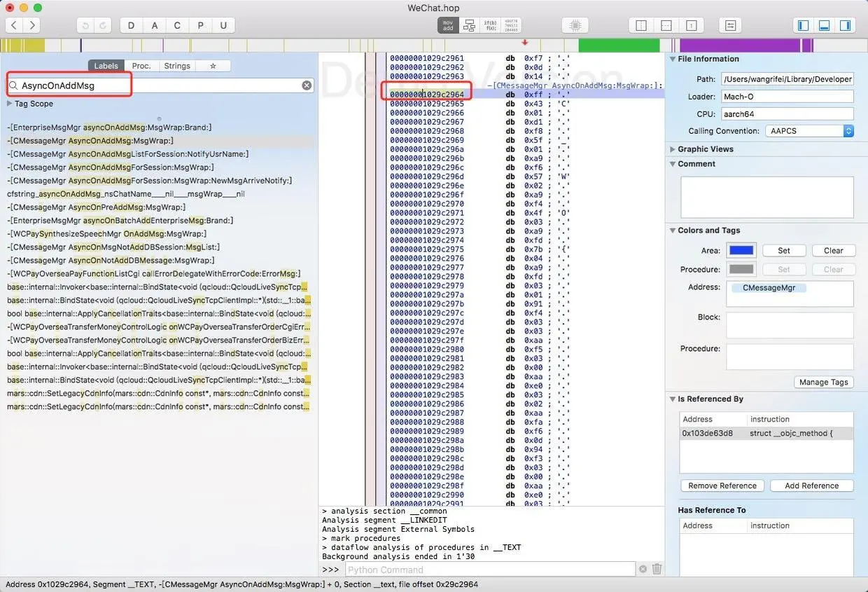868x592 pixels.
Task: Select -[CMessageMgr AsyncOnAddMsg:MsgWrap:] label
Action: [160, 141]
